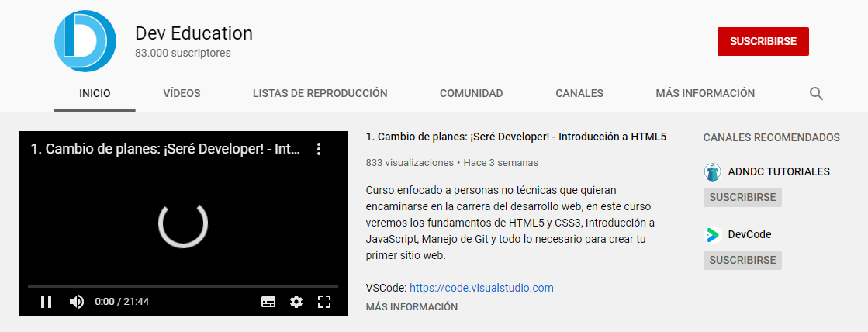
Task: Click the Hace 3 semanas text
Action: pyautogui.click(x=501, y=163)
